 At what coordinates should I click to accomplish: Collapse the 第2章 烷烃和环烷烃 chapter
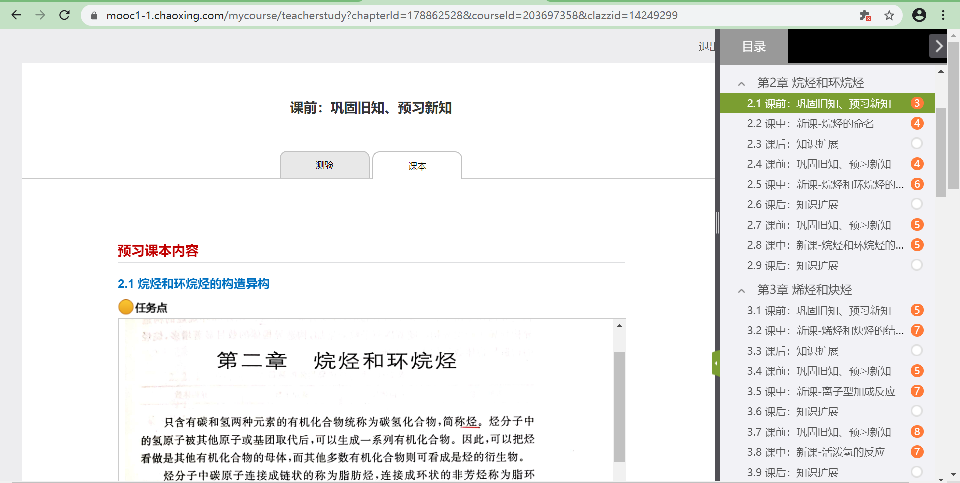[741, 83]
